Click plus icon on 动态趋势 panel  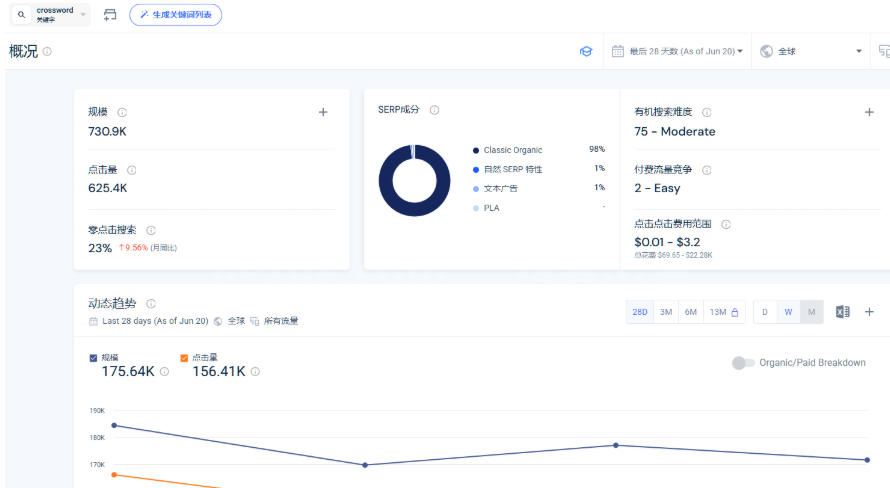click(869, 312)
